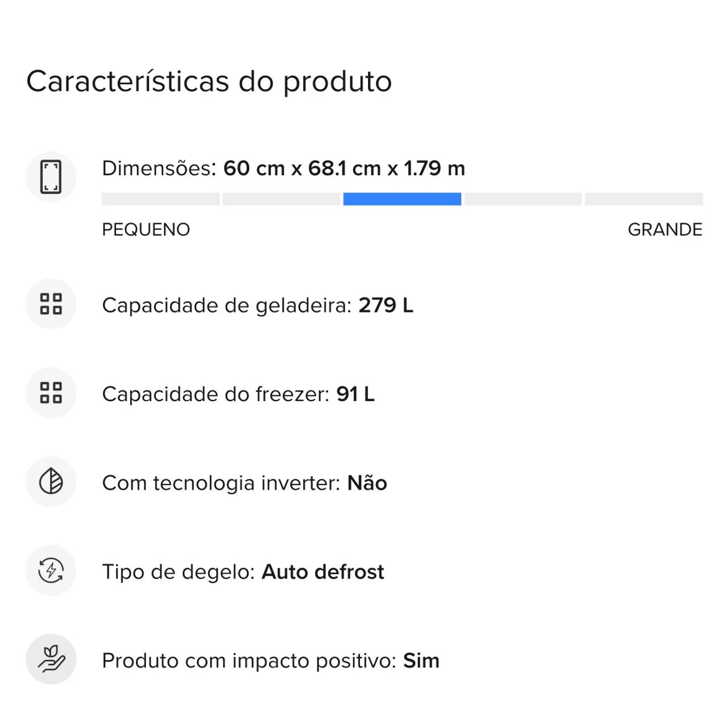Click the blue highlighted size bar segment
Viewport: 728px width, 710px height.
point(402,199)
